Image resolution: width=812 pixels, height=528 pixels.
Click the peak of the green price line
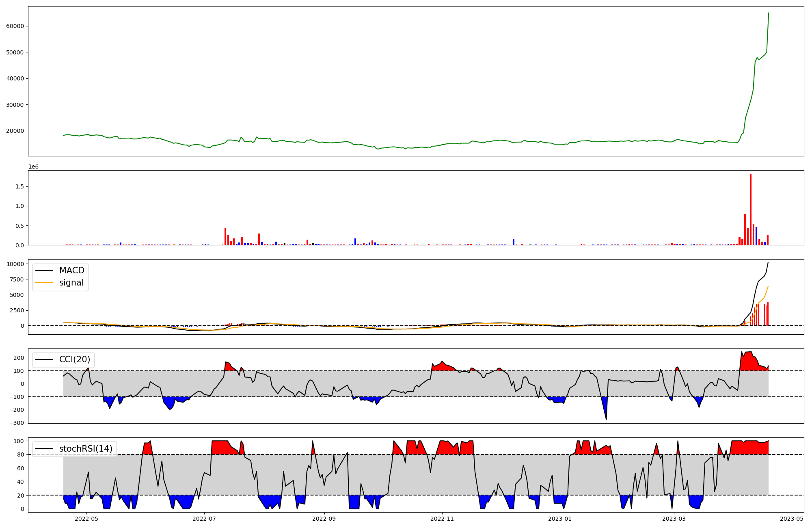pos(768,13)
